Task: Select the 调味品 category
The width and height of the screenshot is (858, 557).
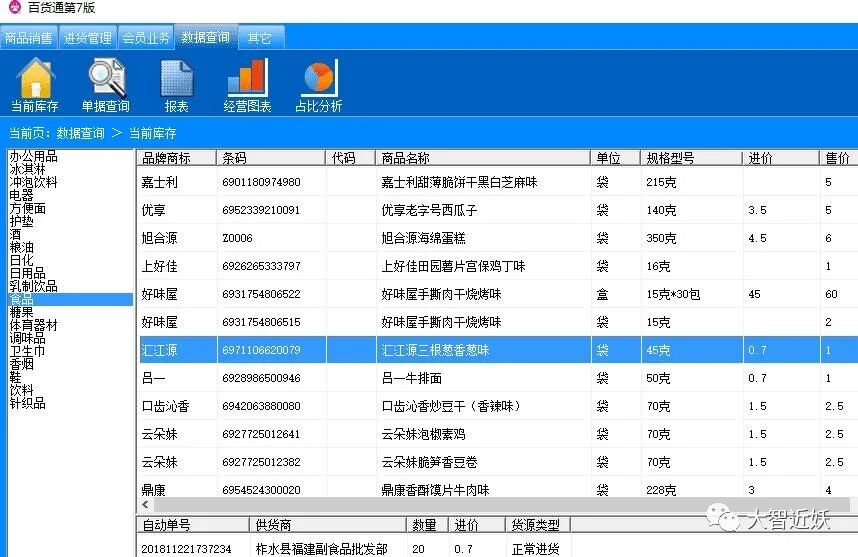Action: coord(27,338)
